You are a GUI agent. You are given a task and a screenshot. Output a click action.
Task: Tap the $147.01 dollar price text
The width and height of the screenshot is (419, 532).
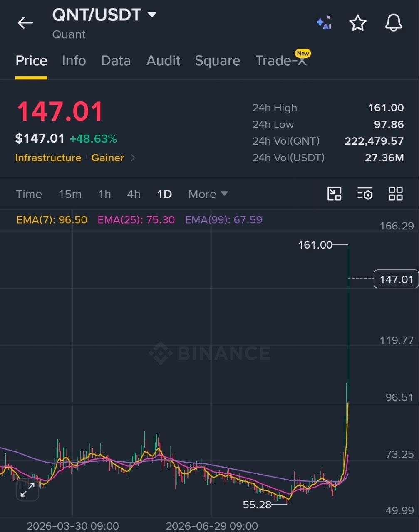(40, 138)
